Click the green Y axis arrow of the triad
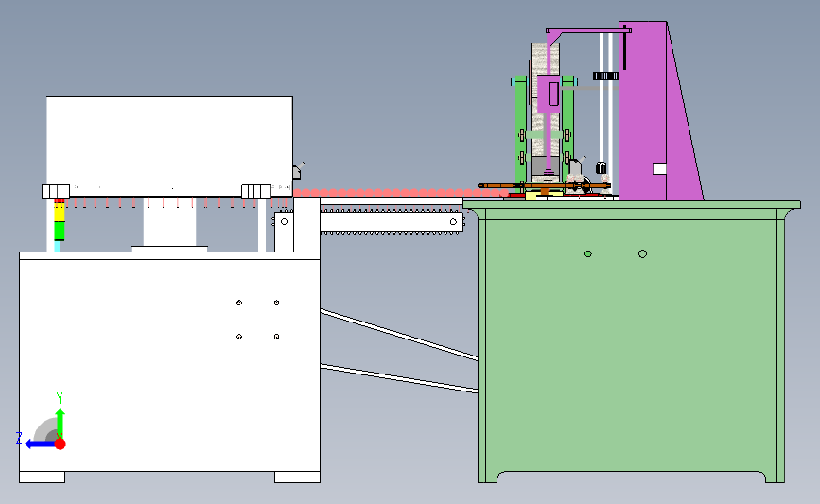 (61, 423)
